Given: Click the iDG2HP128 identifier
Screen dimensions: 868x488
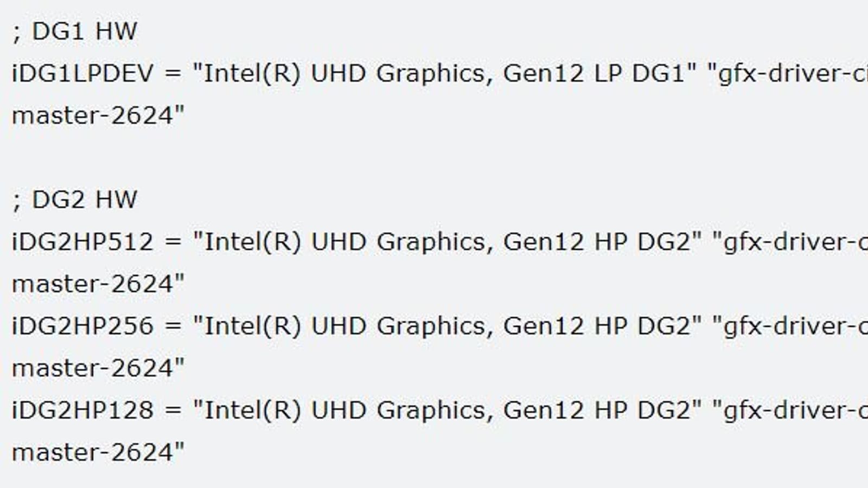Looking at the screenshot, I should (x=82, y=410).
